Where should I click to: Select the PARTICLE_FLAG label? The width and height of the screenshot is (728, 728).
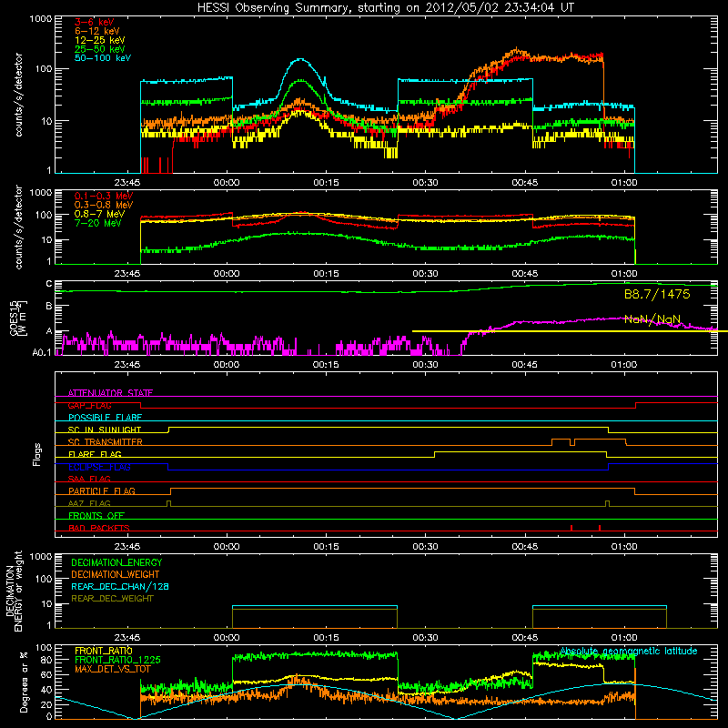[102, 490]
